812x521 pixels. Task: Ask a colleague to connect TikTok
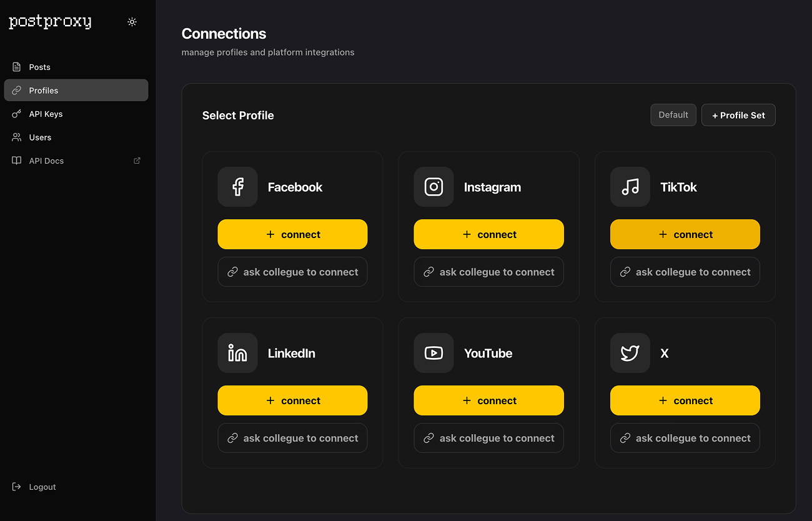tap(685, 272)
